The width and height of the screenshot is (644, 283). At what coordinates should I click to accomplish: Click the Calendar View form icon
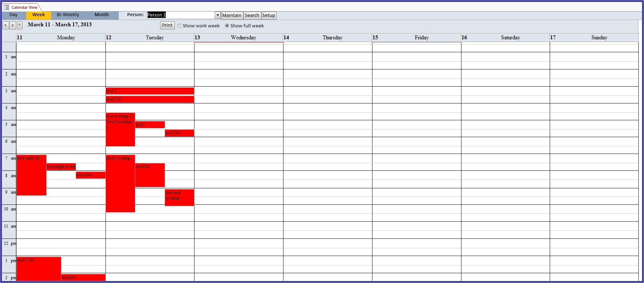tap(6, 7)
